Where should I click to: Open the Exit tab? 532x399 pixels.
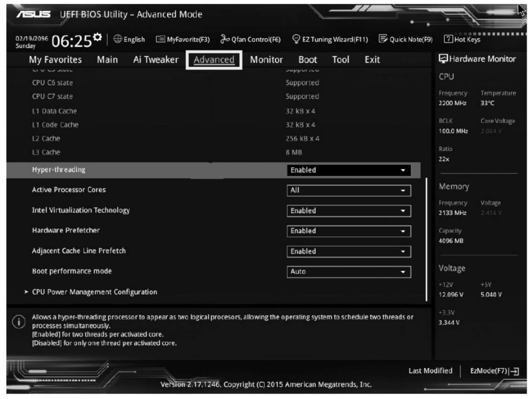[x=372, y=59]
